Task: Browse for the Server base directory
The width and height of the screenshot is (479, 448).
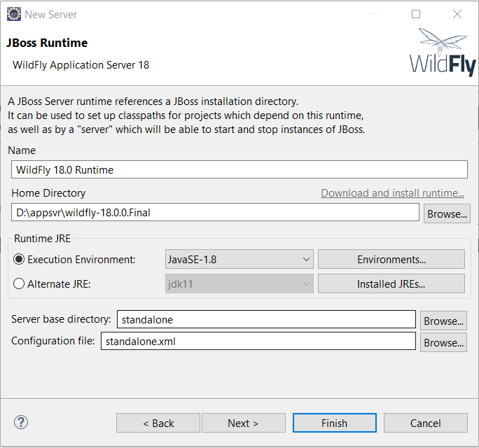Action: 443,321
